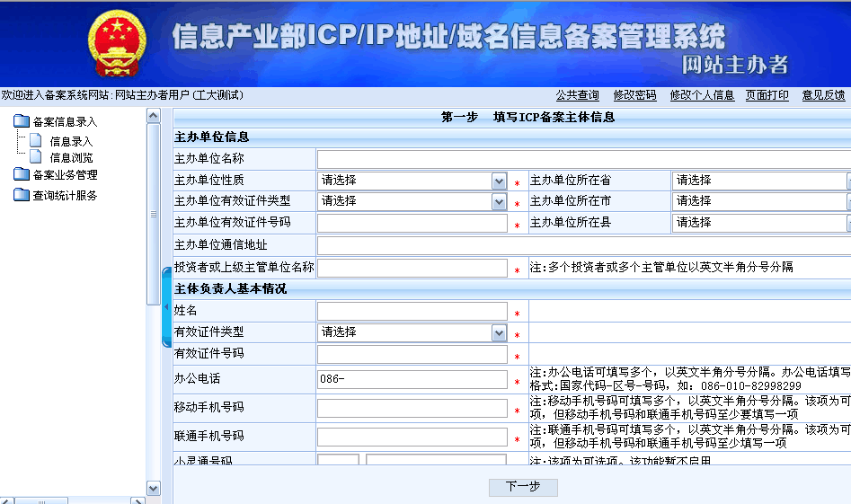Select the 信息浏览 tree item
This screenshot has height=504, width=851.
[71, 158]
